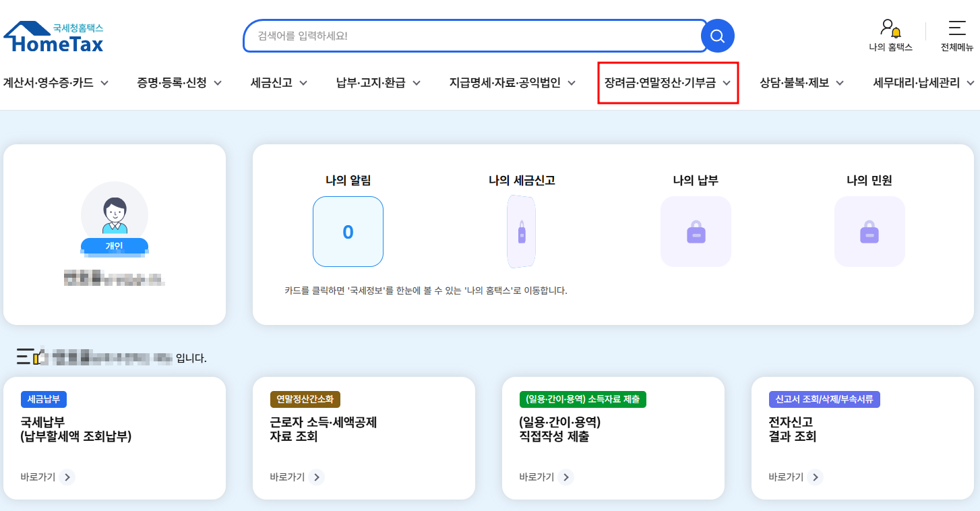Click the 나의 납부 lock icon
Image resolution: width=980 pixels, height=511 pixels.
695,231
